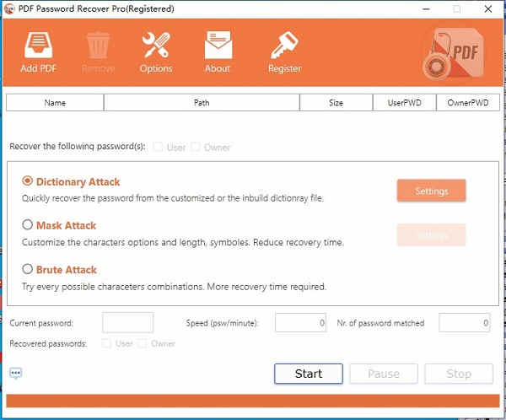Click the Add PDF toolbar icon
Image resolution: width=506 pixels, height=420 pixels.
point(39,45)
